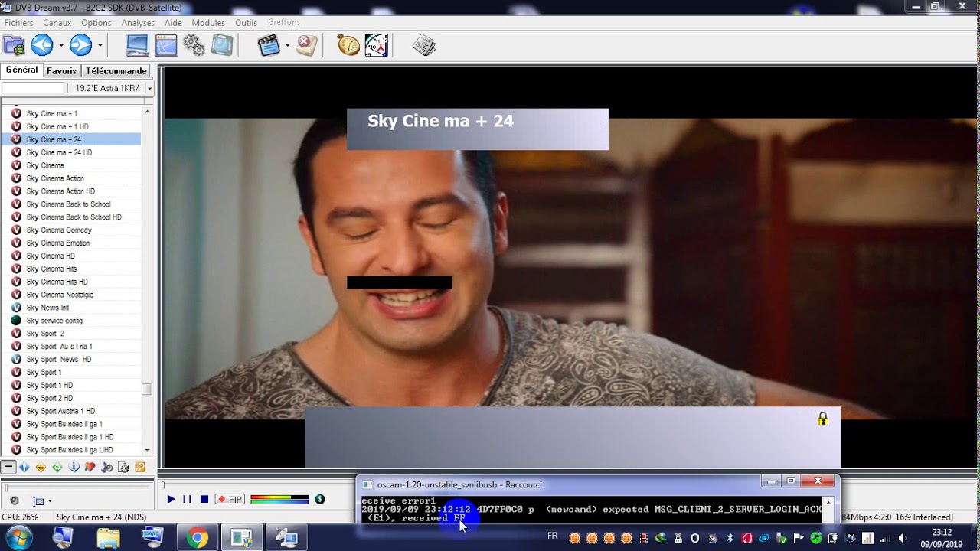Open the clock scheduler icon

tap(376, 46)
